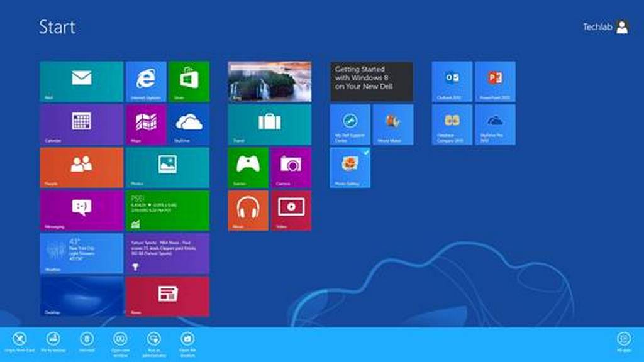This screenshot has height=362, width=644.
Task: Launch Internet Explorer tile
Action: (146, 81)
